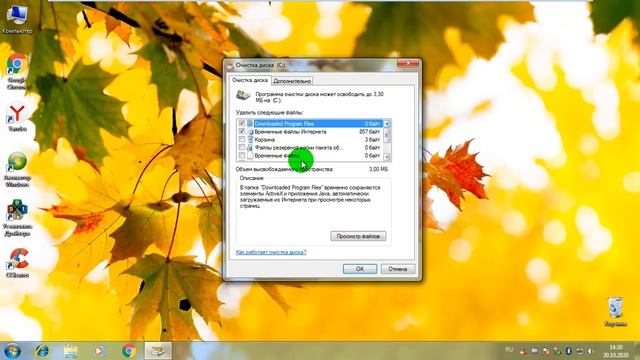Uncheck the Downloaded Program Files checkbox
The image size is (640, 360).
pos(242,123)
